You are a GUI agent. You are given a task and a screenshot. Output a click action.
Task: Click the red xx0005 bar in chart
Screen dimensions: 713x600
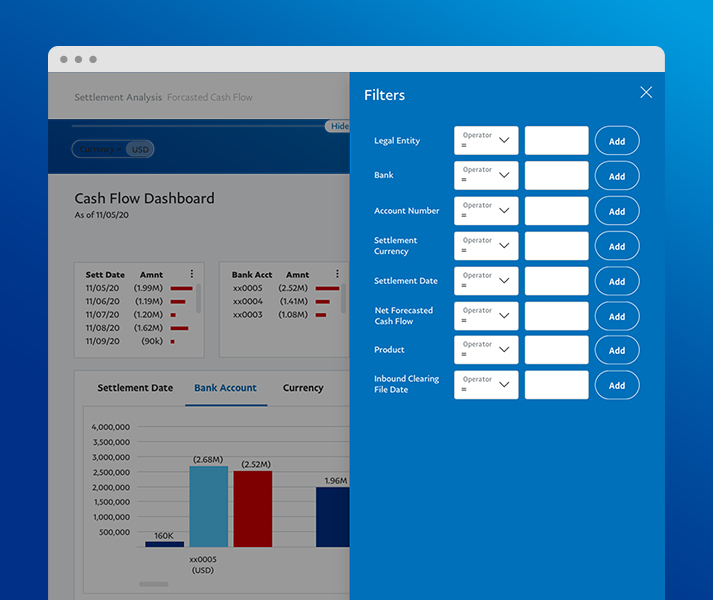253,508
